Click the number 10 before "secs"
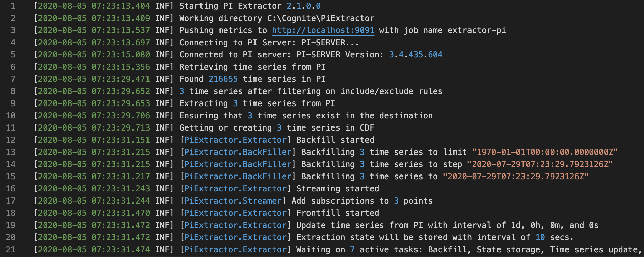The image size is (644, 257). (540, 237)
